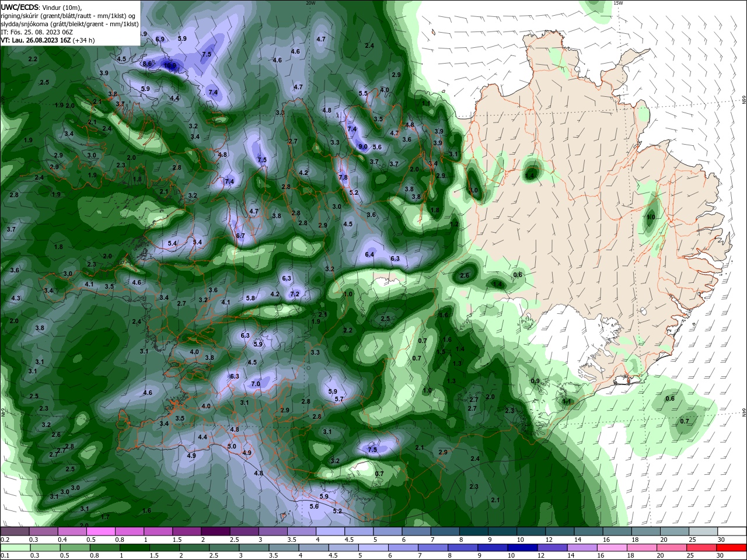Click the "15W" longitude label
This screenshot has width=747, height=560.
618,3
